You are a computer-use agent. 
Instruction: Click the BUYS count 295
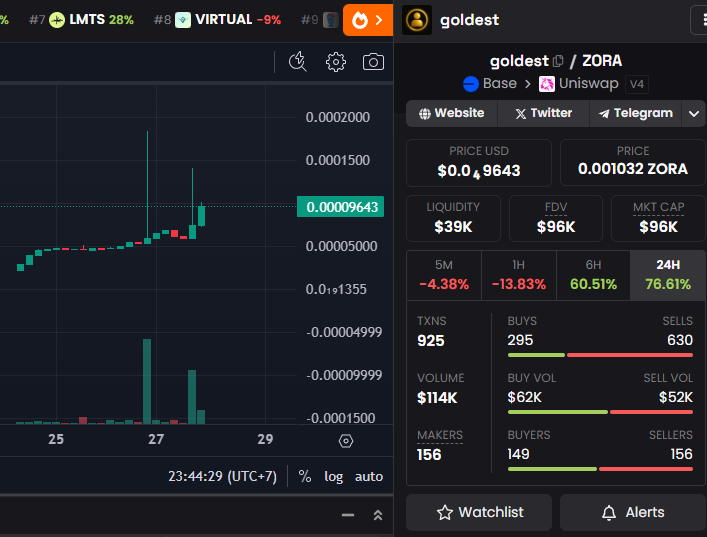[520, 340]
